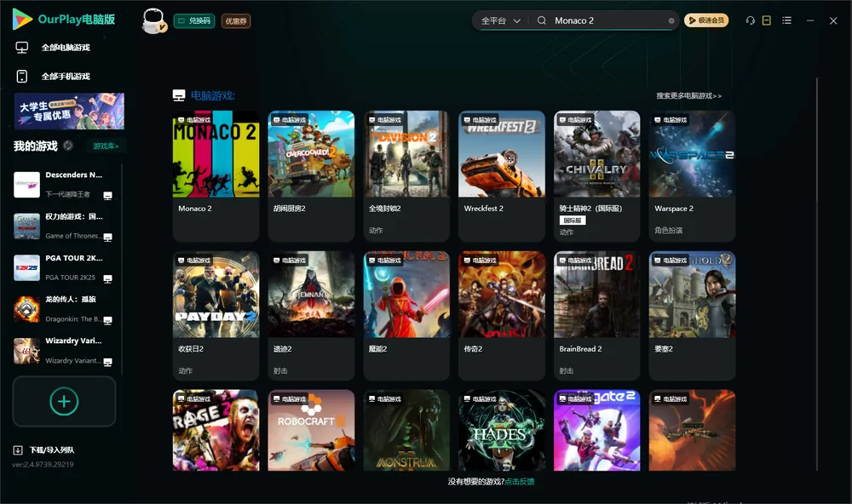852x504 pixels.
Task: Click the monitor icon beside 全部电脑游戏
Action: pos(22,48)
